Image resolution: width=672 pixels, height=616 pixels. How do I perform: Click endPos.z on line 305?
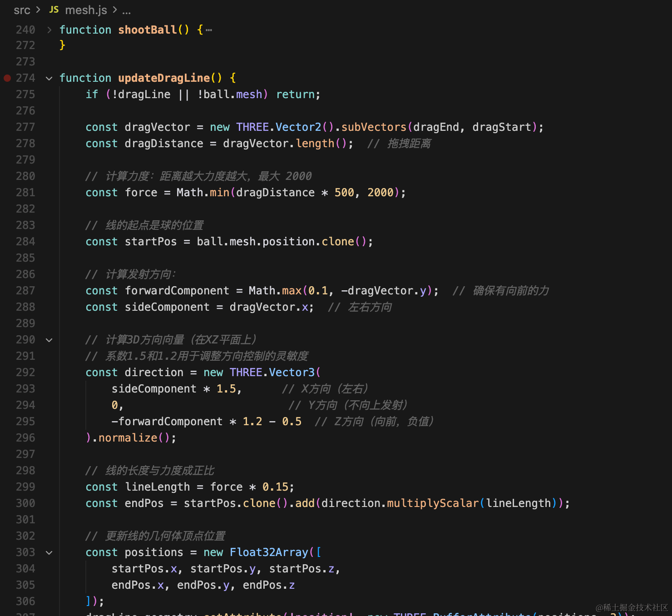click(x=269, y=585)
